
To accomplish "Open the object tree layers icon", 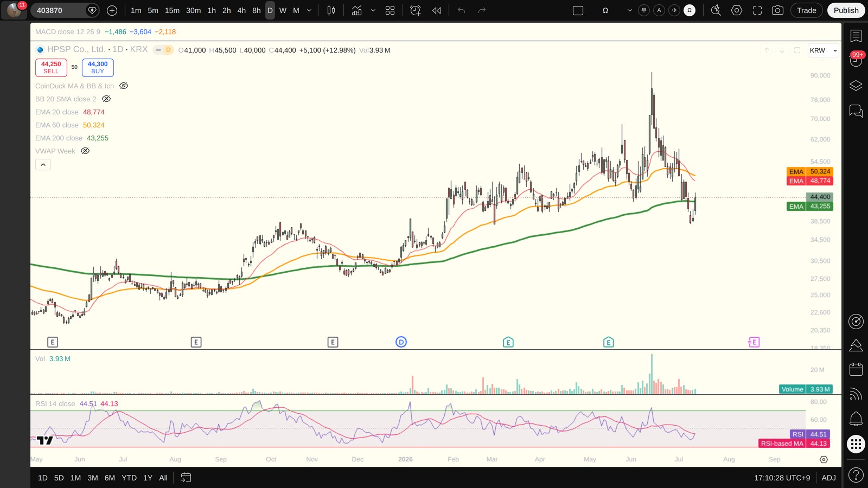I will coord(856,86).
